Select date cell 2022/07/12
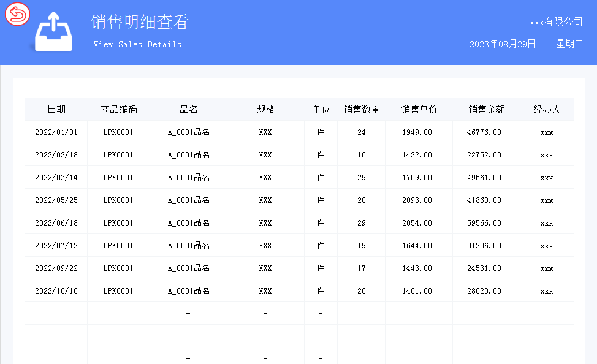The height and width of the screenshot is (364, 597). click(x=56, y=246)
